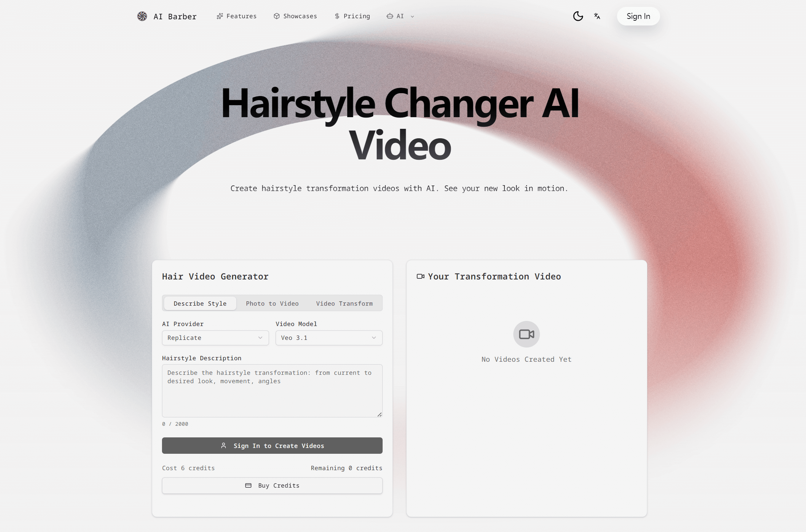Click into the Hairstyle Description text area
This screenshot has width=806, height=532.
pyautogui.click(x=272, y=390)
